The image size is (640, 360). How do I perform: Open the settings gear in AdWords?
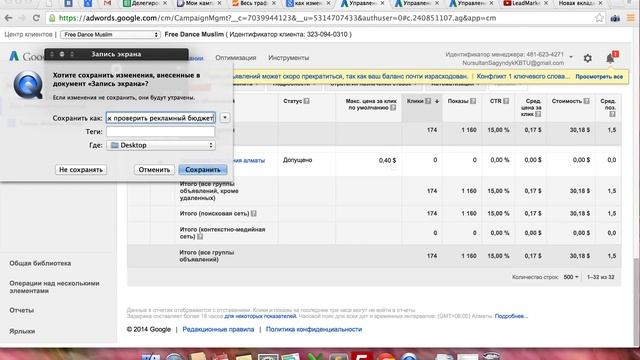587,58
